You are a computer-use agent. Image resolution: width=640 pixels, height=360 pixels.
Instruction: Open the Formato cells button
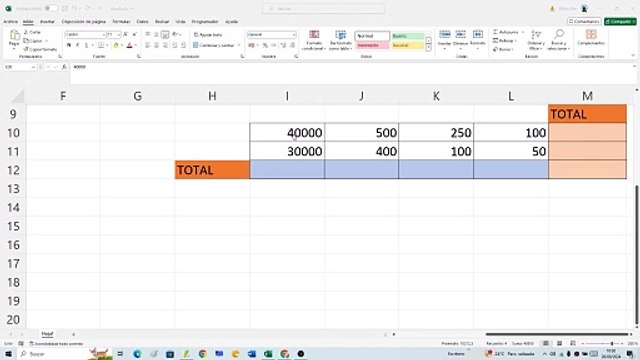[478, 39]
